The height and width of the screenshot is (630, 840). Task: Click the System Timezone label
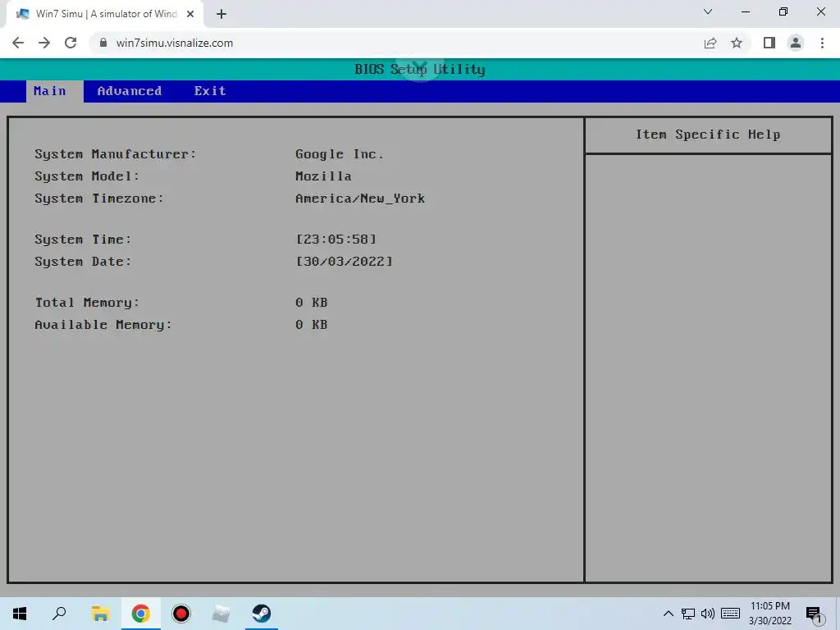(98, 199)
